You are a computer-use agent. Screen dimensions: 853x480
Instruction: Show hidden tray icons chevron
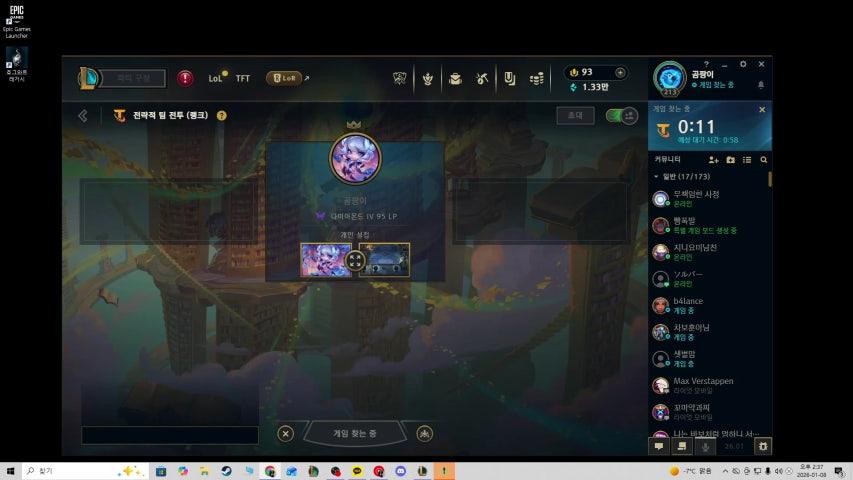coord(725,471)
